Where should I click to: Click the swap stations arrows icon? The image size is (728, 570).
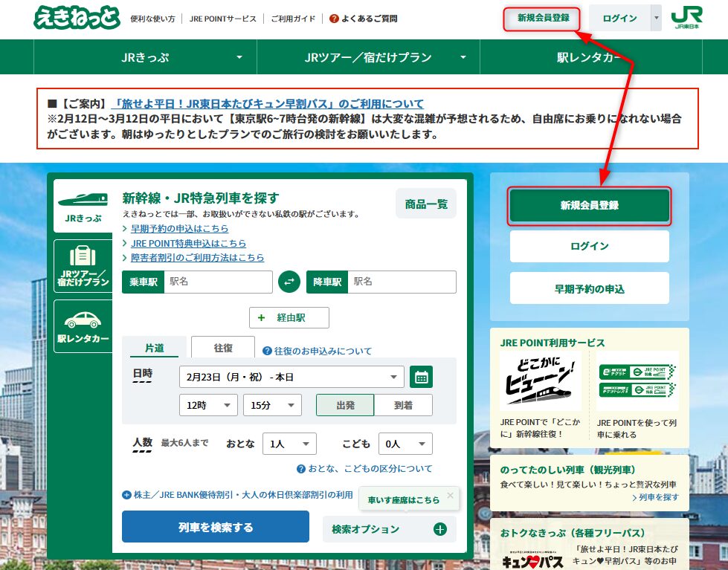pos(289,282)
